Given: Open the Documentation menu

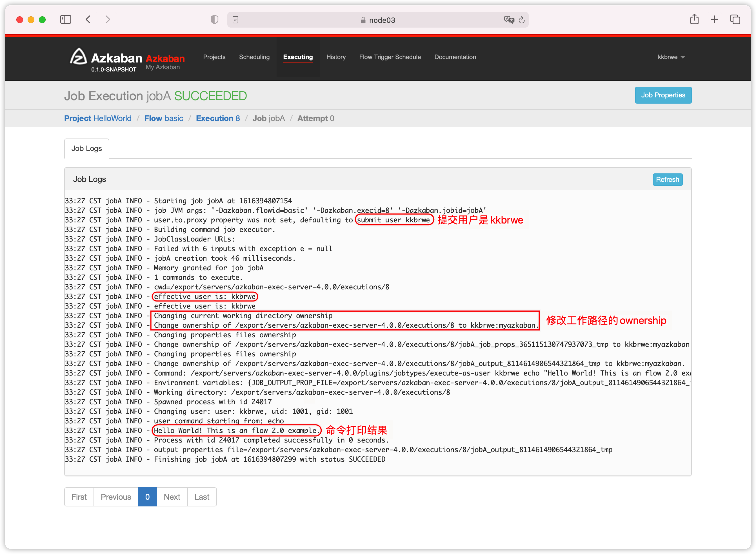Looking at the screenshot, I should coord(455,57).
